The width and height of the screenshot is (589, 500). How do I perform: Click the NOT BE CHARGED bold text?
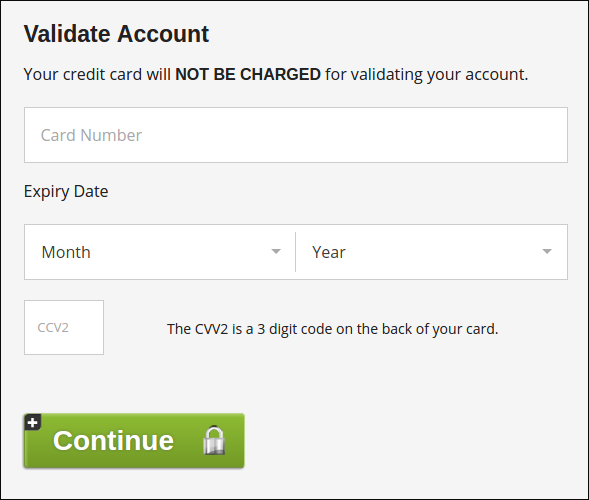[248, 74]
